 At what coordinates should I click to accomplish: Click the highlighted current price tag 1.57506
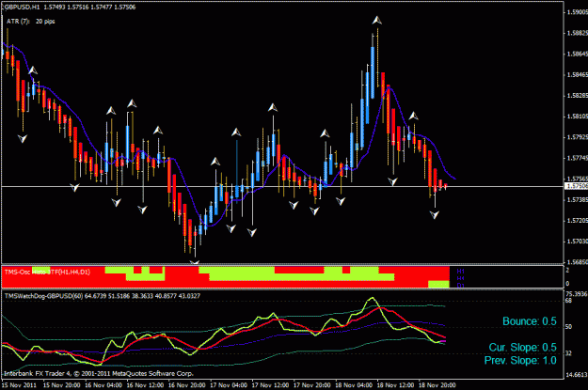tap(577, 186)
